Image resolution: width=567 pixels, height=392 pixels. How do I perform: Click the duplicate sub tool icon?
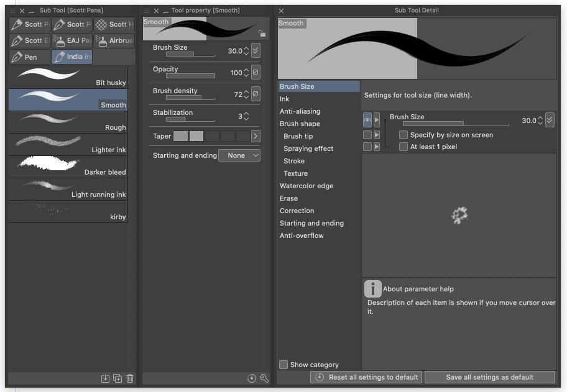pos(118,378)
